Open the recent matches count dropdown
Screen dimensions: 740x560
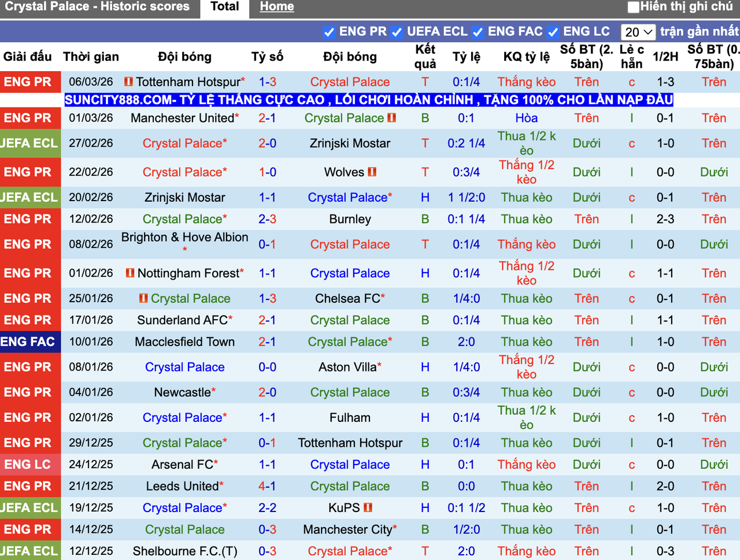[x=639, y=32]
